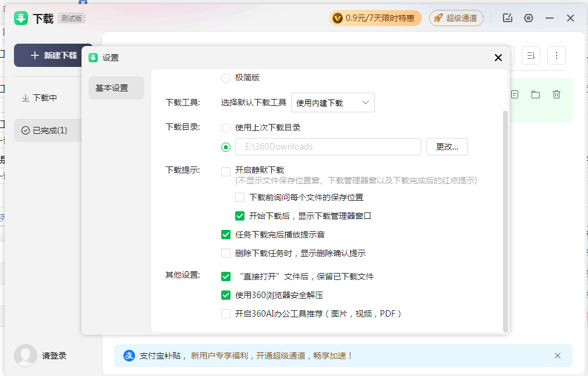Click the sort list icon
The image size is (588, 376).
[531, 55]
